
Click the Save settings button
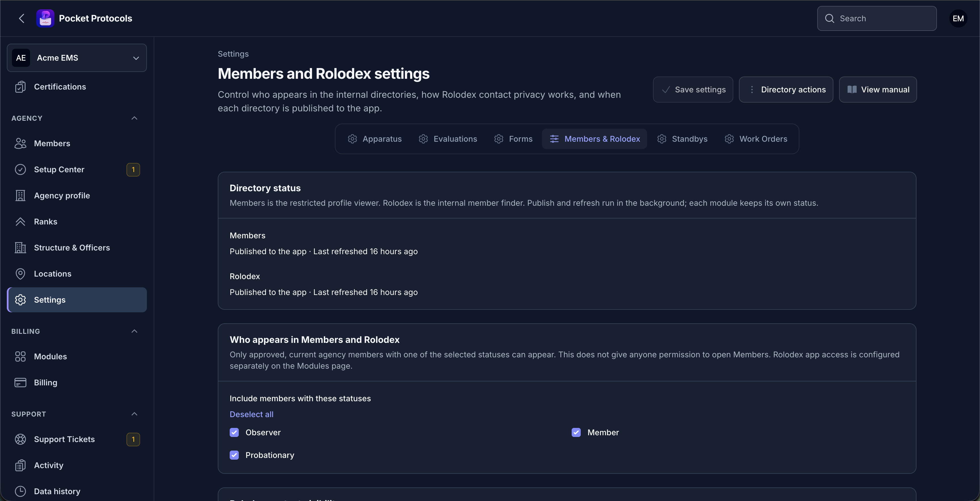pos(693,90)
